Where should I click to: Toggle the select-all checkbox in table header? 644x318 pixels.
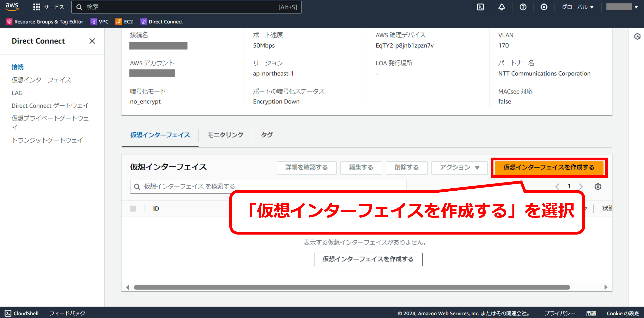(133, 208)
